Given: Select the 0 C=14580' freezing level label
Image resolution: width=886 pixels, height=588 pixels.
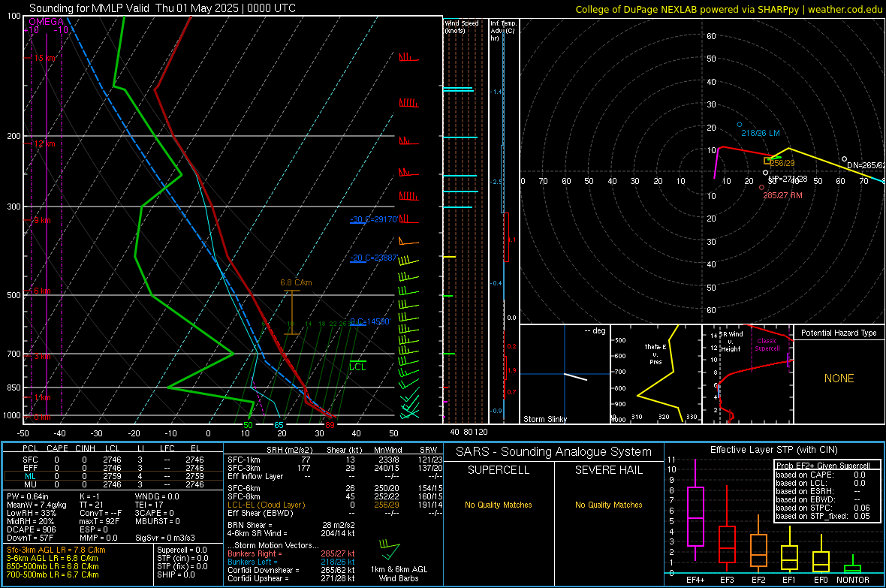Looking at the screenshot, I should click(369, 321).
